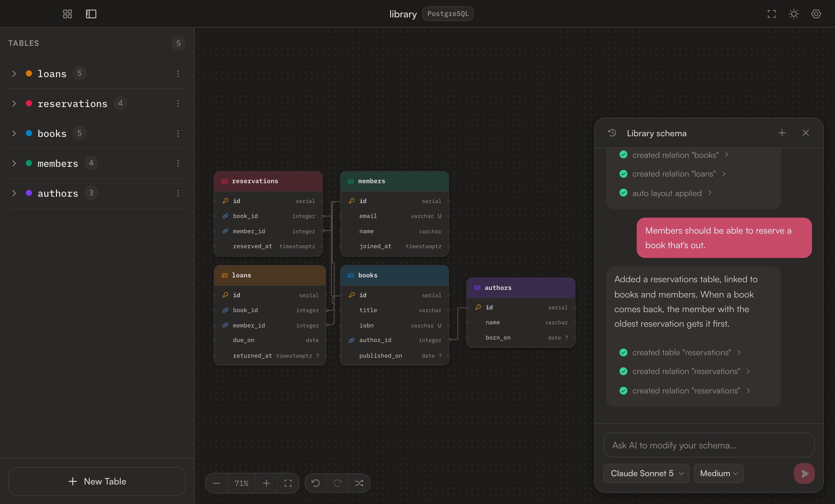Open settings gear icon
This screenshot has height=504, width=835.
coord(816,14)
